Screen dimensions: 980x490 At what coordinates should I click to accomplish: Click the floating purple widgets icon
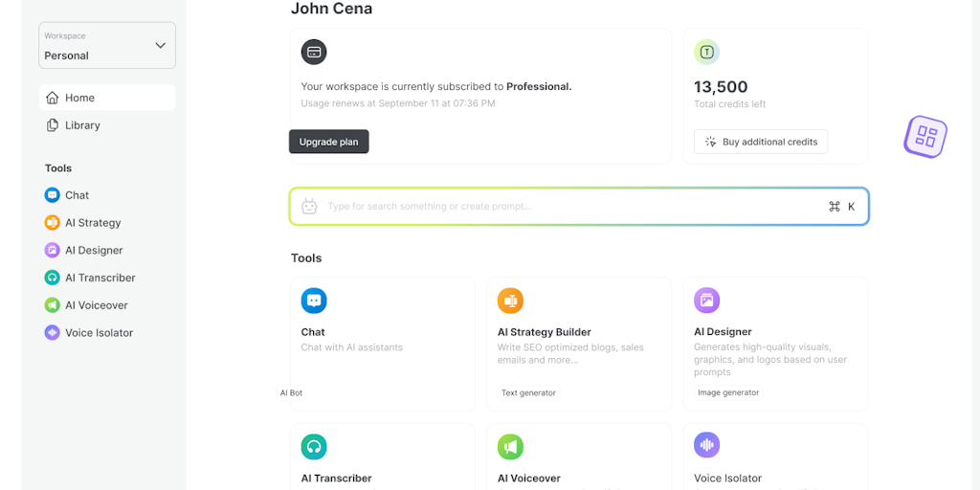(925, 136)
